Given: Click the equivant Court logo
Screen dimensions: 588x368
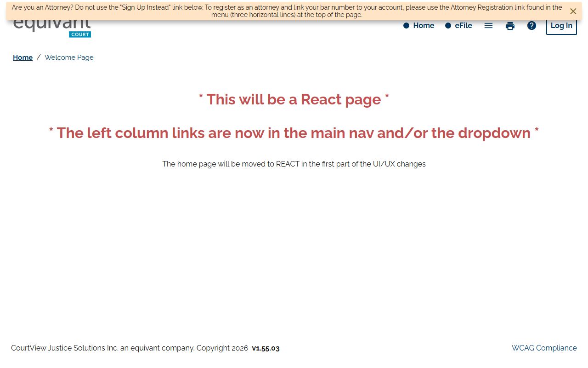Looking at the screenshot, I should pos(52,28).
